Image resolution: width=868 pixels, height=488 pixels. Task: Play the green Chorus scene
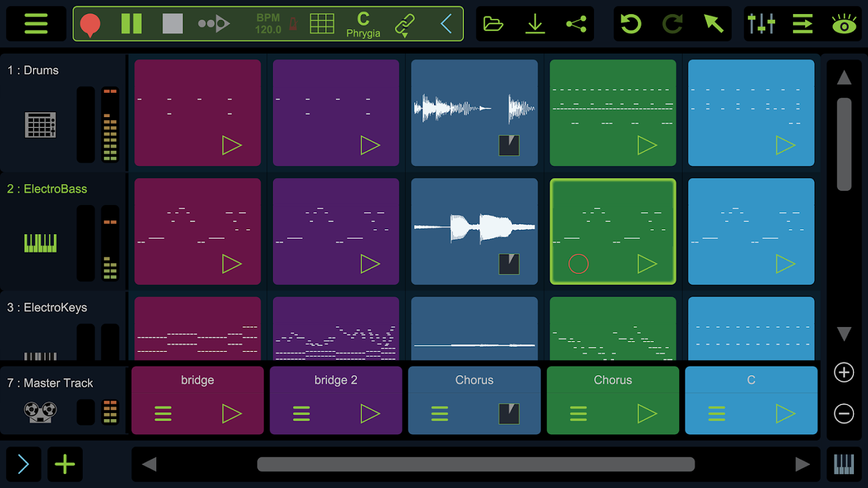tap(647, 414)
